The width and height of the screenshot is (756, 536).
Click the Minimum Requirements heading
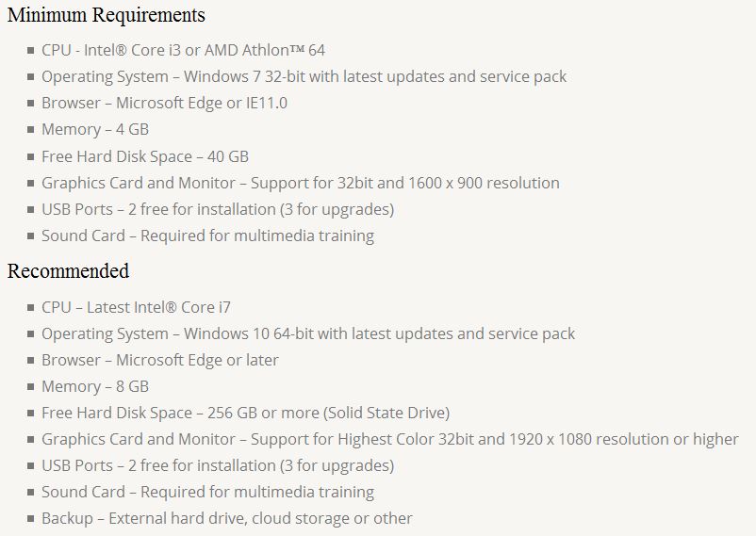(106, 15)
